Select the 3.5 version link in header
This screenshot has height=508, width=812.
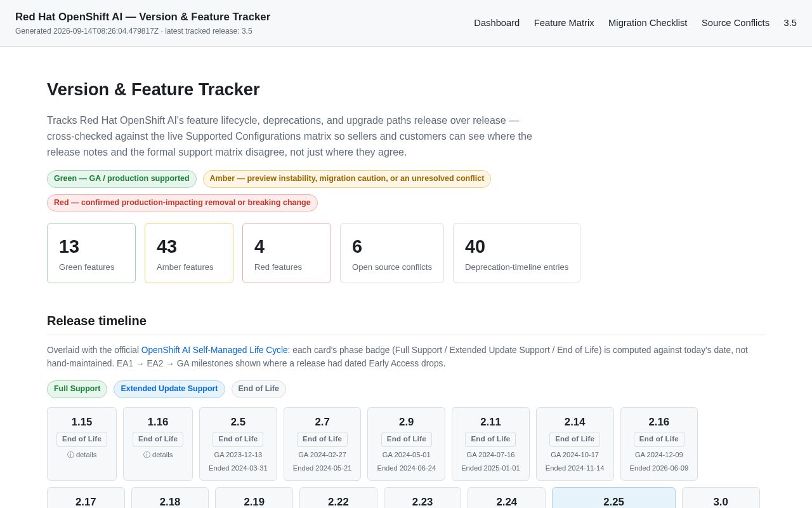coord(790,23)
